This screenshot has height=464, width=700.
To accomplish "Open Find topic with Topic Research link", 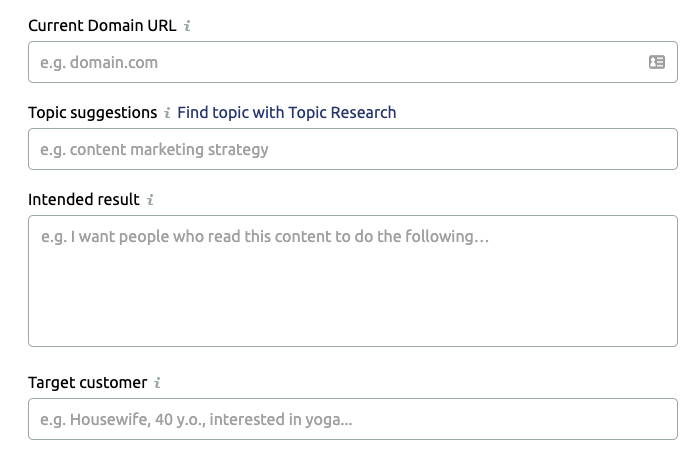I will (x=287, y=113).
